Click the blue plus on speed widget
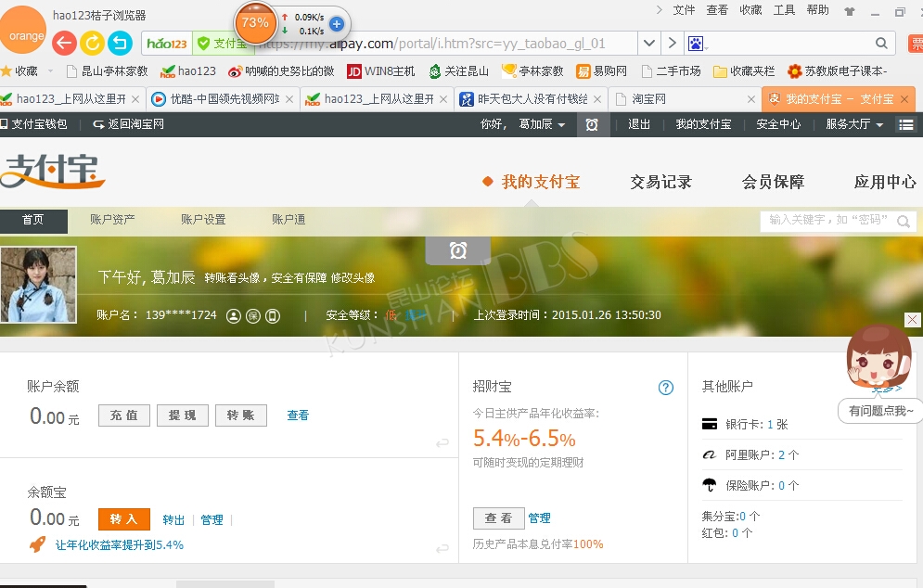923x588 pixels. point(337,24)
